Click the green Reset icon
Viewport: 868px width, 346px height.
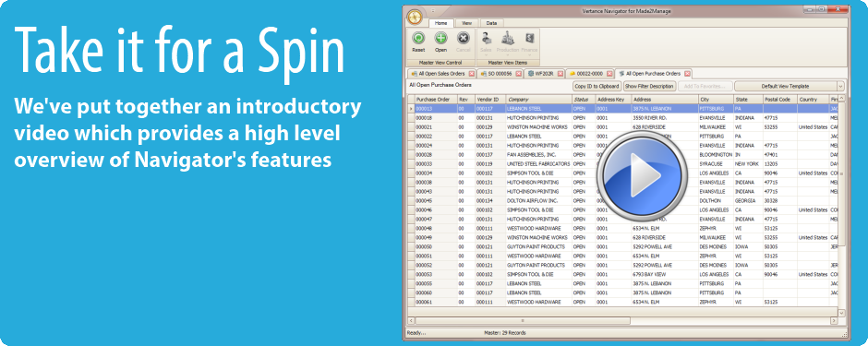(x=418, y=38)
